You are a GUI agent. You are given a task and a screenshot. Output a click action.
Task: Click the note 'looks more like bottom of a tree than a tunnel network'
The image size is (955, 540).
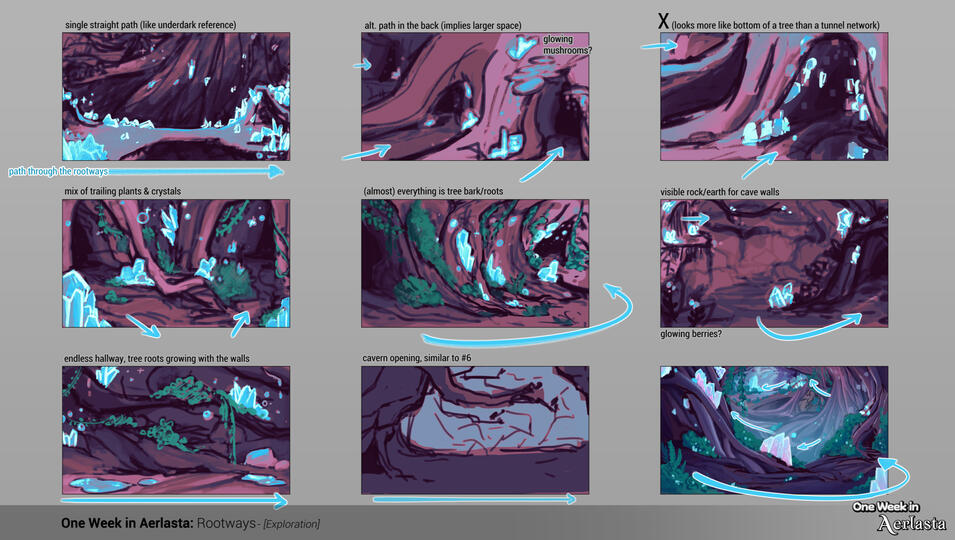click(x=775, y=26)
